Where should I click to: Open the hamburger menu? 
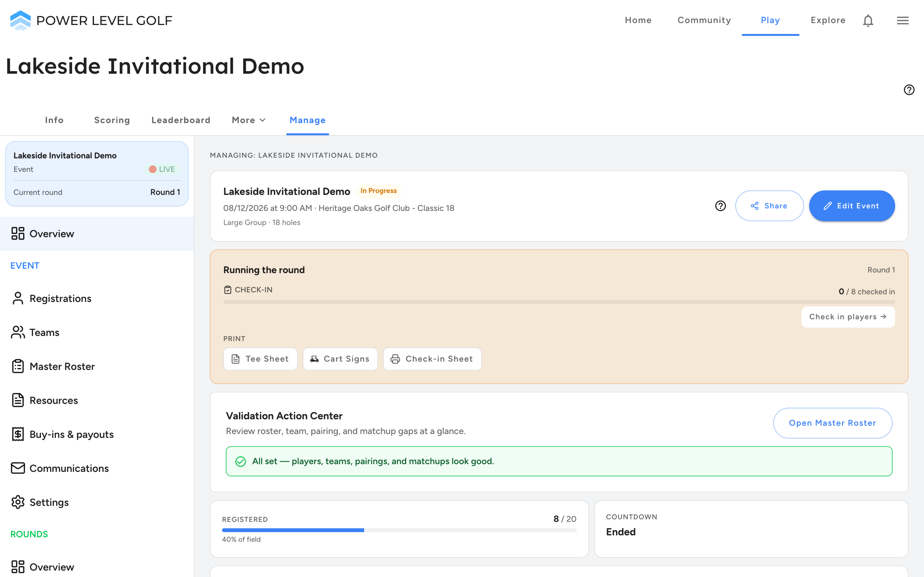tap(903, 20)
